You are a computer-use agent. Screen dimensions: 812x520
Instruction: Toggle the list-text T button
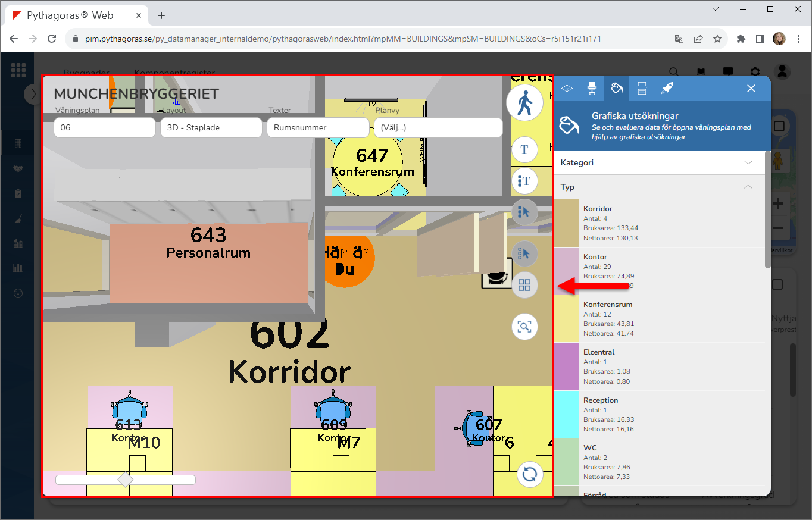pos(524,180)
